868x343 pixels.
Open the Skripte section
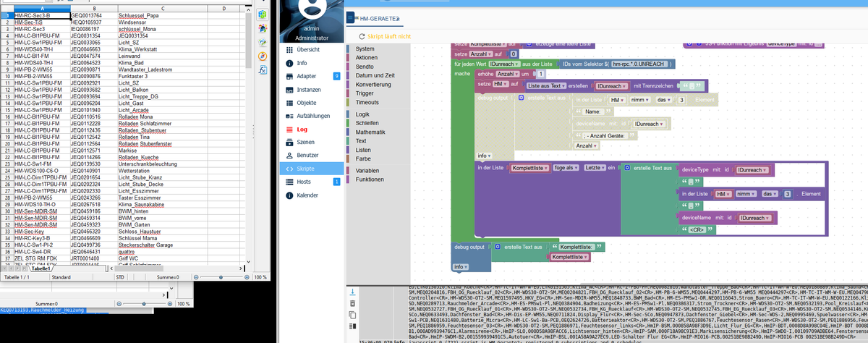tap(312, 169)
